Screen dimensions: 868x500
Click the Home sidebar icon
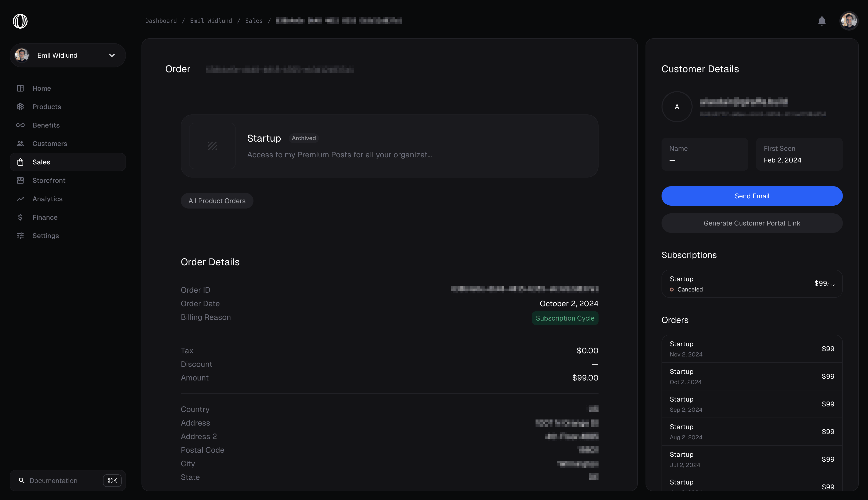20,88
